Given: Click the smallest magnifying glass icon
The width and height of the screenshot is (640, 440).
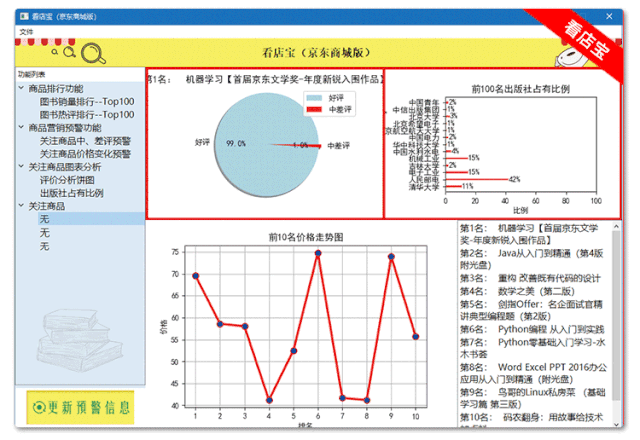Looking at the screenshot, I should pyautogui.click(x=55, y=52).
